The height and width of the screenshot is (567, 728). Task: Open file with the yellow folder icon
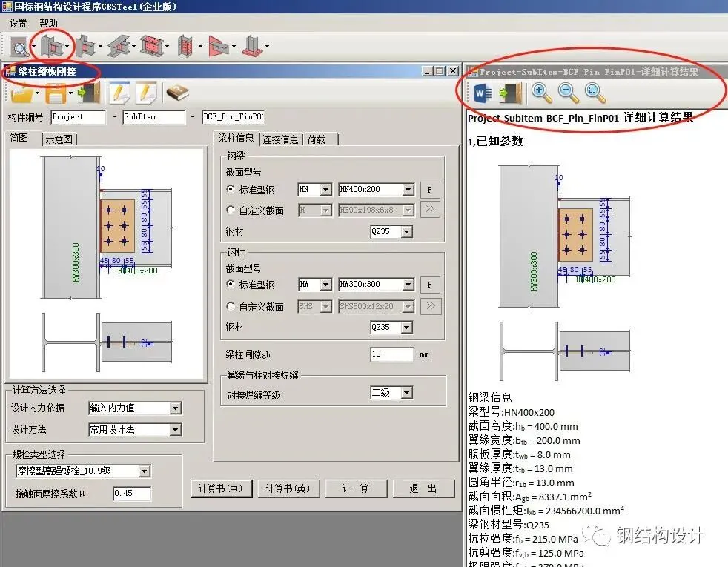(x=21, y=93)
